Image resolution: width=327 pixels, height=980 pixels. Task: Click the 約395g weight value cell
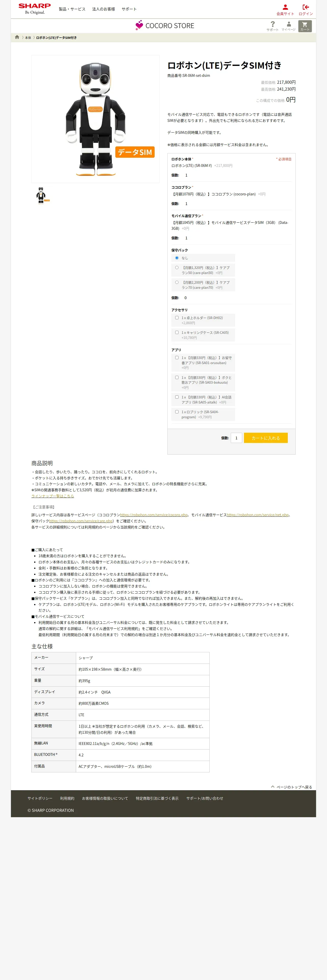[x=142, y=681]
